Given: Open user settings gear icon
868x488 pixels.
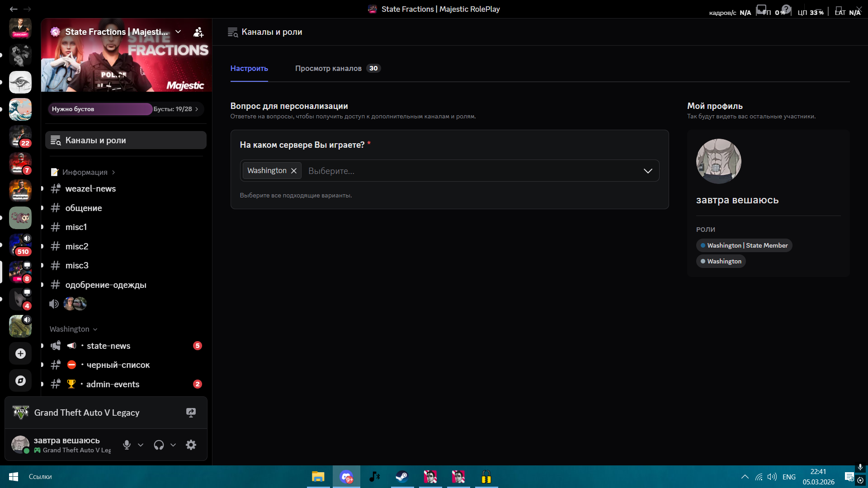Looking at the screenshot, I should pos(191,445).
